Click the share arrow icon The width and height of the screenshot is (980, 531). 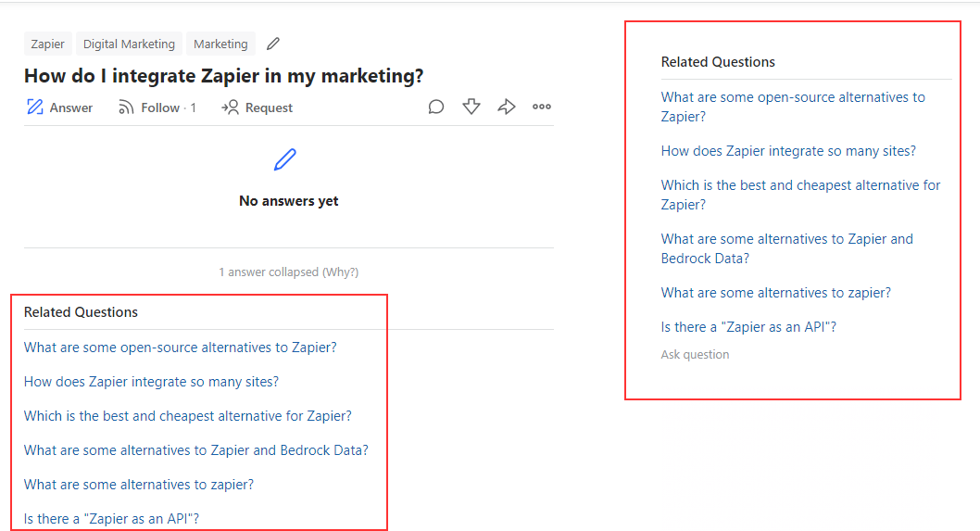[506, 107]
